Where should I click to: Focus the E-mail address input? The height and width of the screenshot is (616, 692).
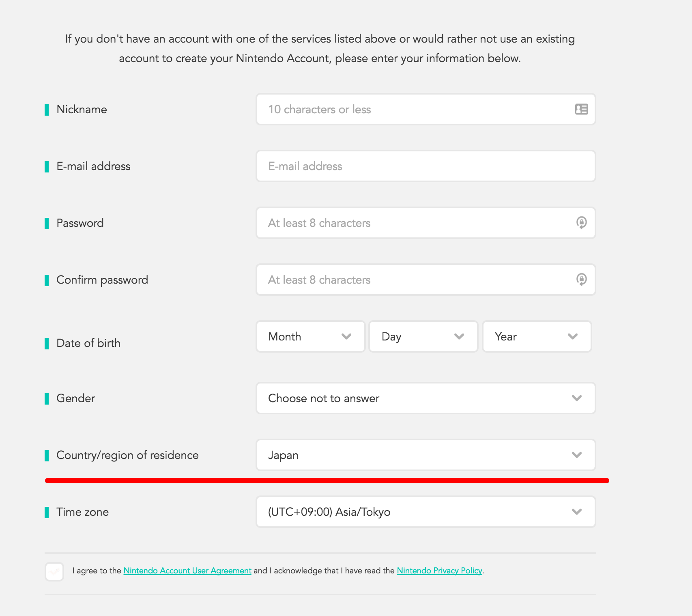(426, 166)
